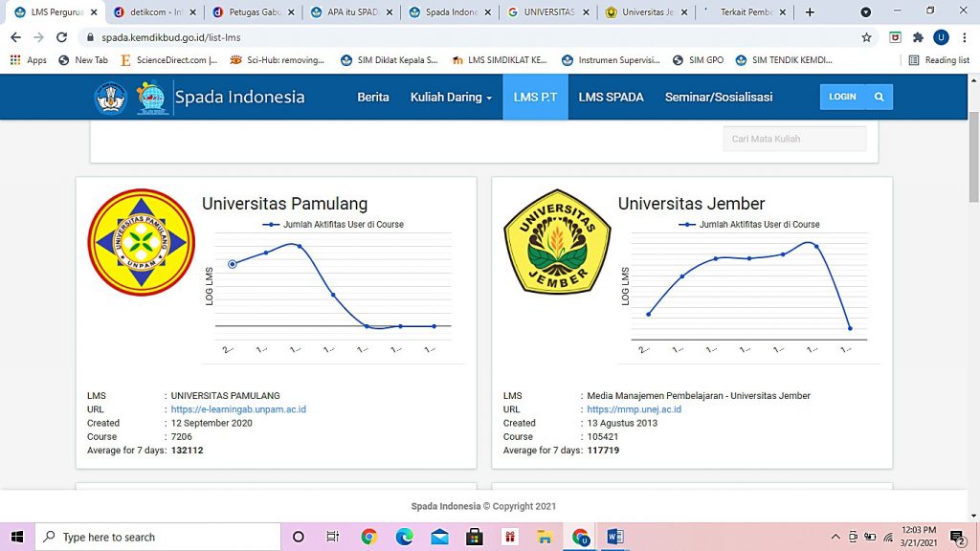Bookmark this page with the star icon
Image resolution: width=980 pixels, height=551 pixels.
(x=866, y=37)
